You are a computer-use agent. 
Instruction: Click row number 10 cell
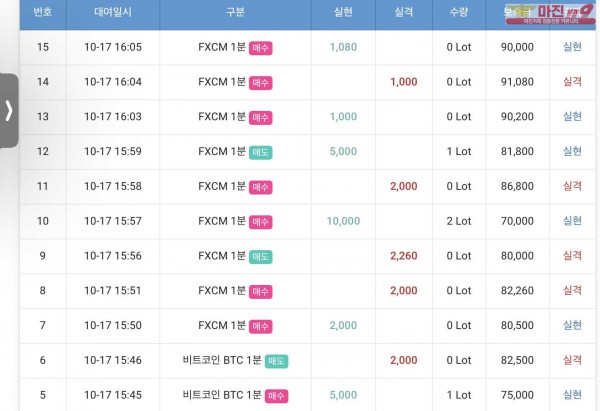click(43, 221)
